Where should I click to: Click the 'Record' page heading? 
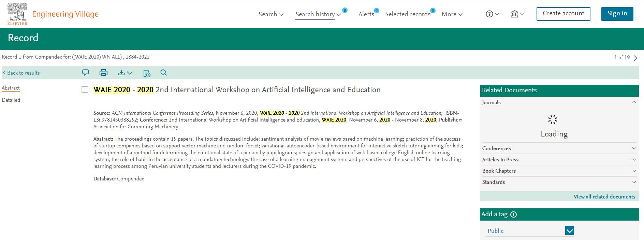coord(23,38)
